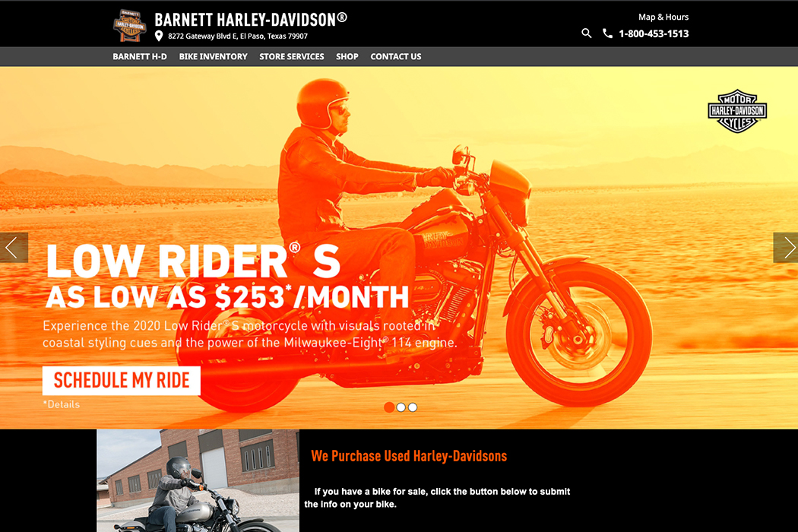Call the 1-800-453-1513 phone number link
The height and width of the screenshot is (532, 798).
tap(654, 33)
